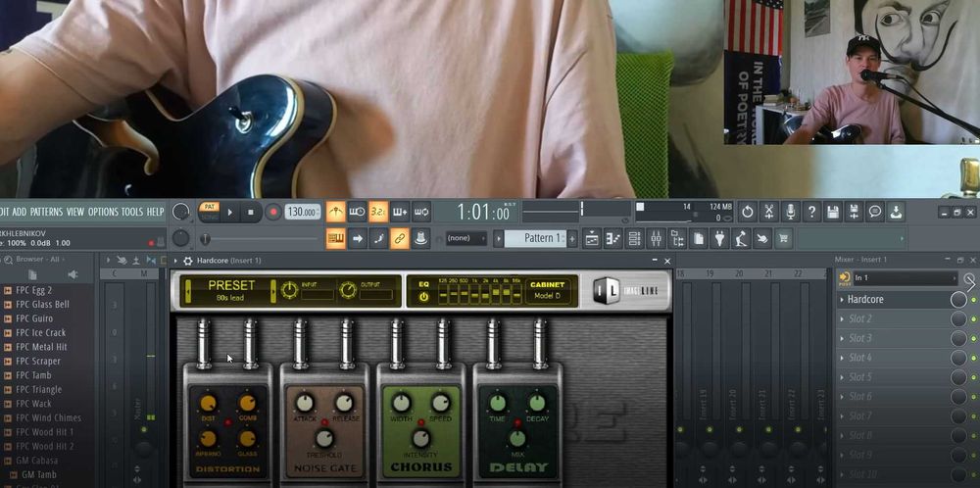Open the tempo tapper icon
Screen dimensions: 980x488
pos(741,238)
